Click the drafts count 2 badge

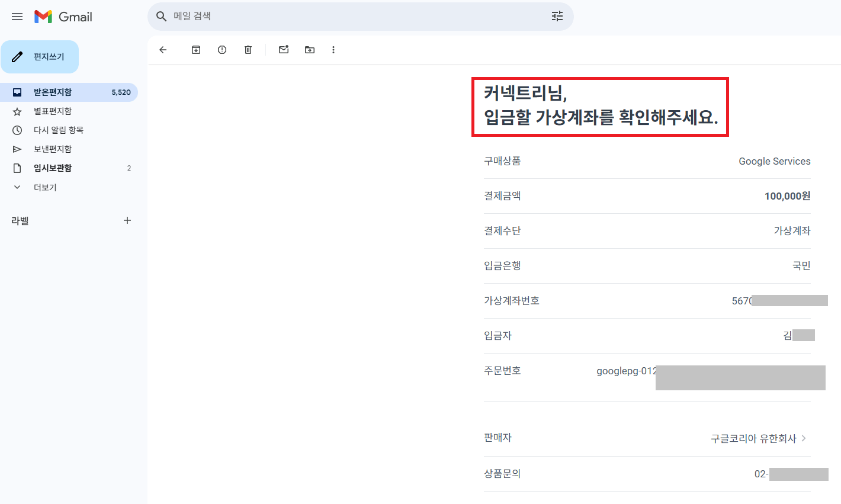(x=129, y=168)
